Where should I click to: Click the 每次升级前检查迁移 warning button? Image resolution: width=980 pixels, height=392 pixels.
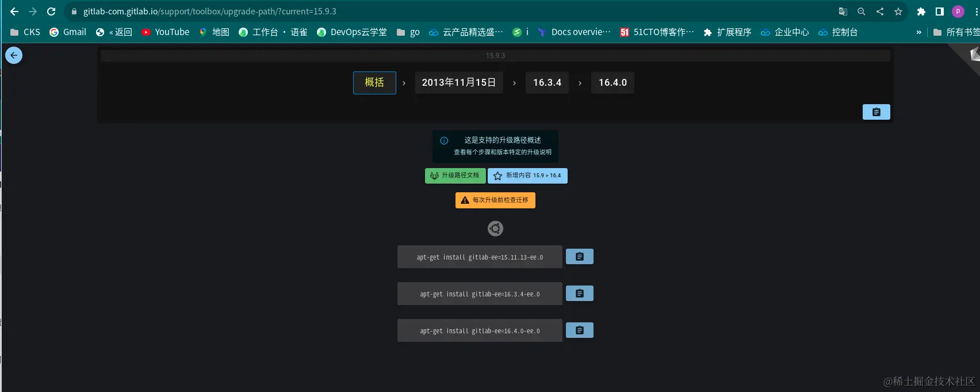point(495,200)
